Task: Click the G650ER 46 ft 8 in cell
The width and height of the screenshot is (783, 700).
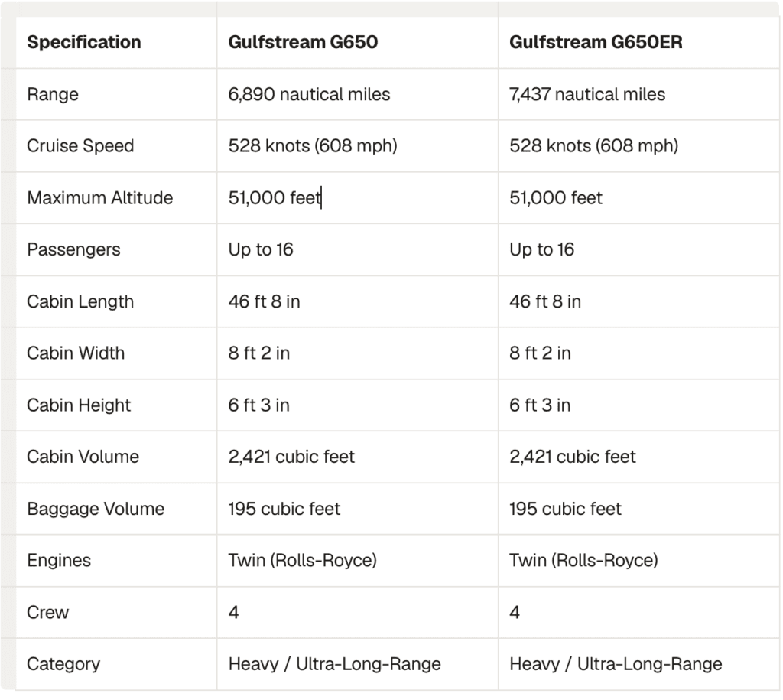Action: (x=638, y=301)
